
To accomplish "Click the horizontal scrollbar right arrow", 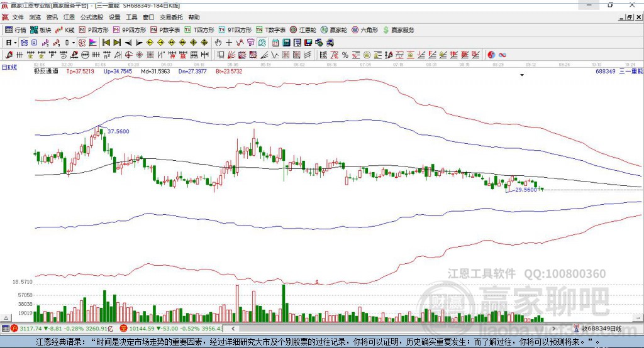I will tap(553, 329).
